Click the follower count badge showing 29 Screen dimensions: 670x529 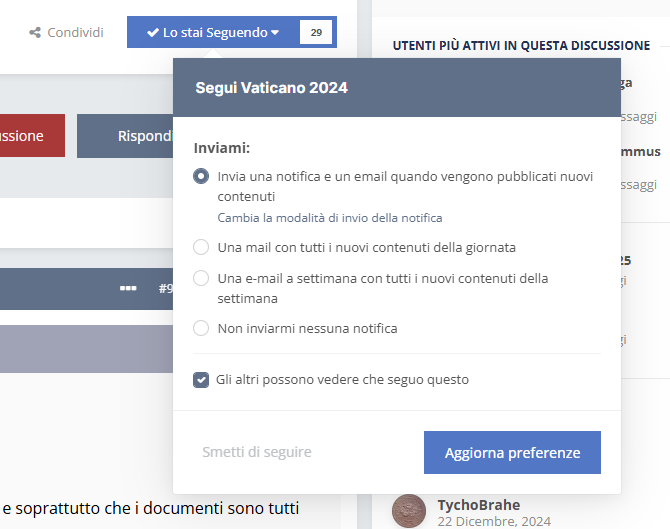click(316, 32)
